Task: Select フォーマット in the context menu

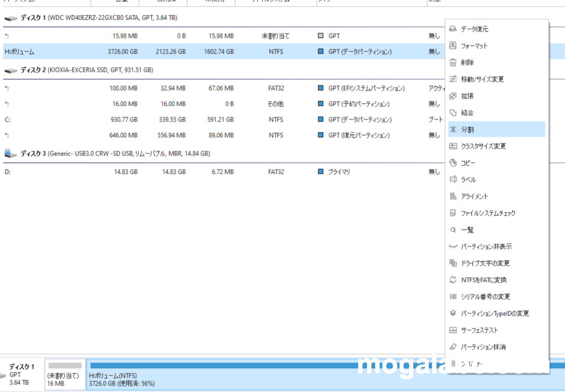Action: pos(474,46)
